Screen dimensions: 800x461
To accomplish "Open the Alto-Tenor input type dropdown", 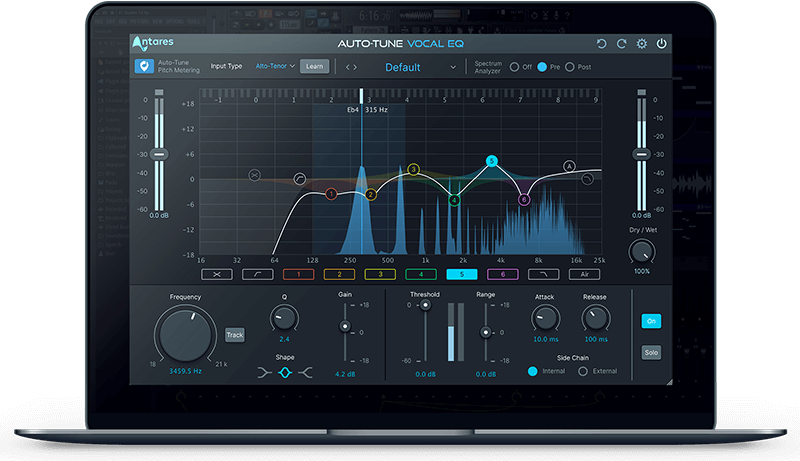I will click(x=275, y=66).
